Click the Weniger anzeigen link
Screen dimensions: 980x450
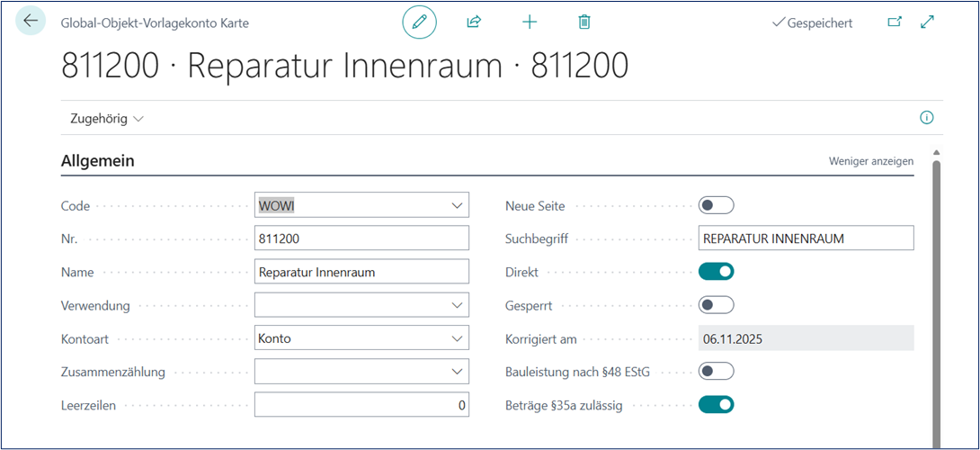pyautogui.click(x=870, y=161)
